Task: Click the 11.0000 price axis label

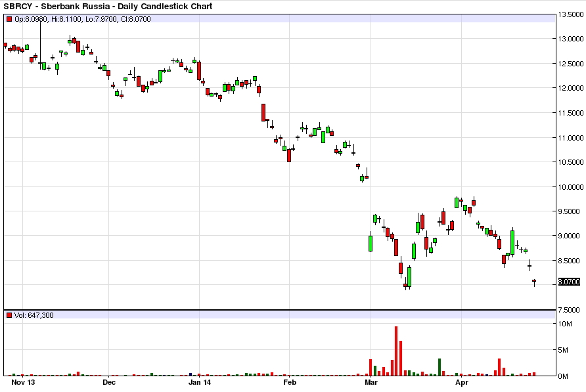Action: coord(571,138)
